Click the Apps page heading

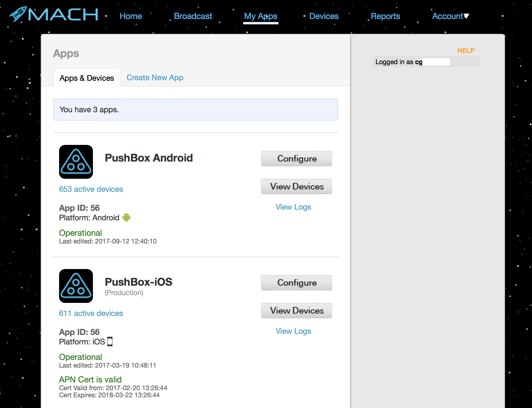[66, 53]
